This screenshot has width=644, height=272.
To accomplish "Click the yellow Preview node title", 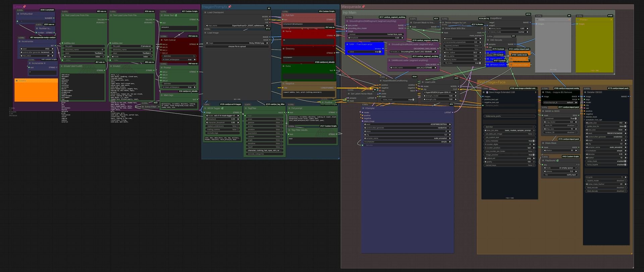I will pos(584,20).
